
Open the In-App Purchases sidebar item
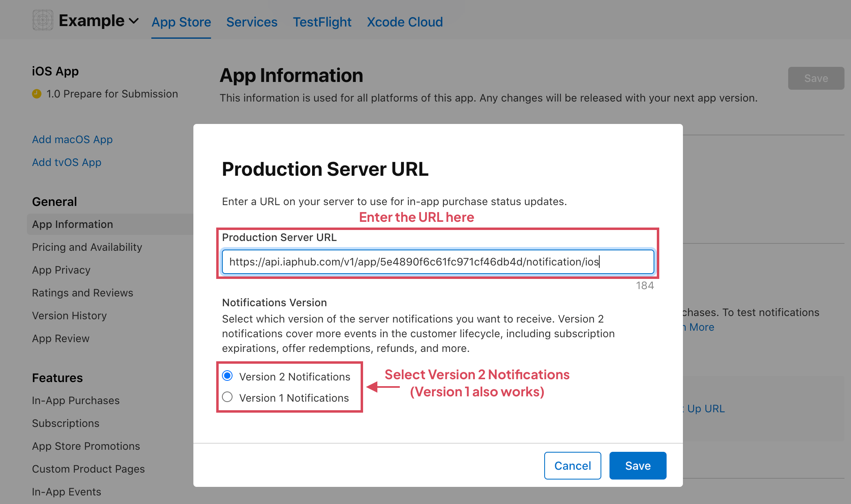[x=75, y=400]
